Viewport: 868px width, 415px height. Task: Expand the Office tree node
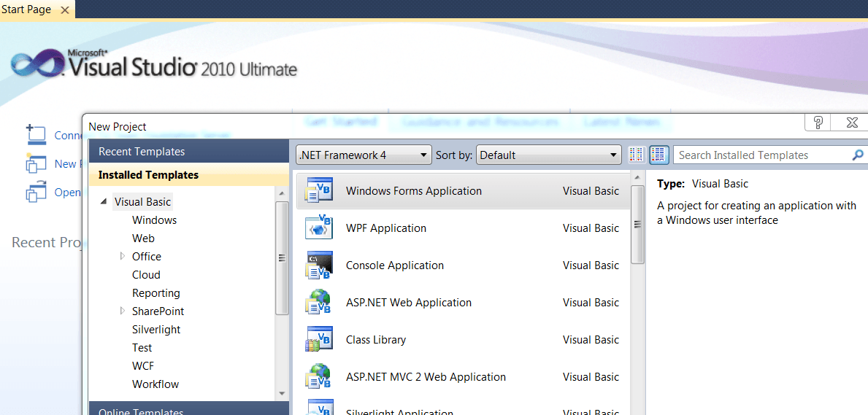click(123, 256)
